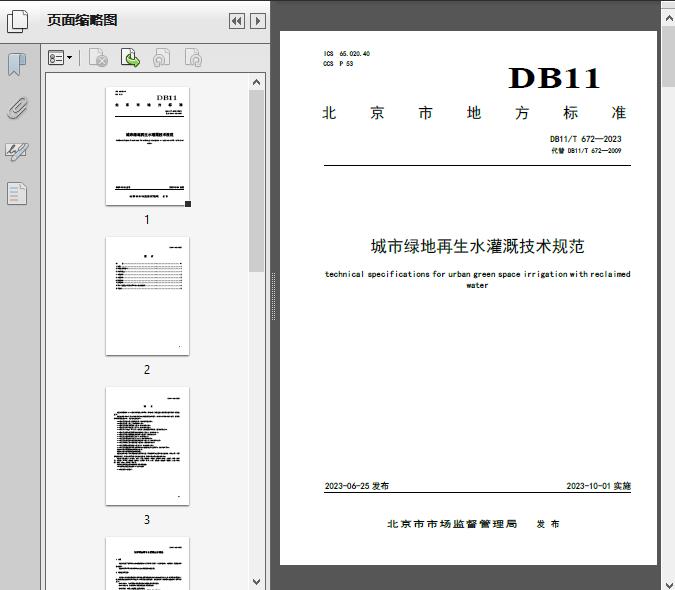
Task: Open the page thumbnails panel icon
Action: 17,21
